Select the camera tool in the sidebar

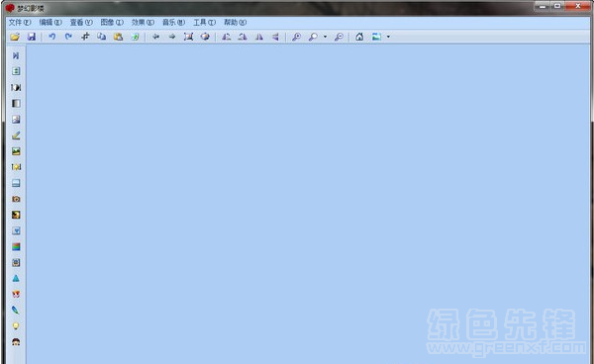16,199
